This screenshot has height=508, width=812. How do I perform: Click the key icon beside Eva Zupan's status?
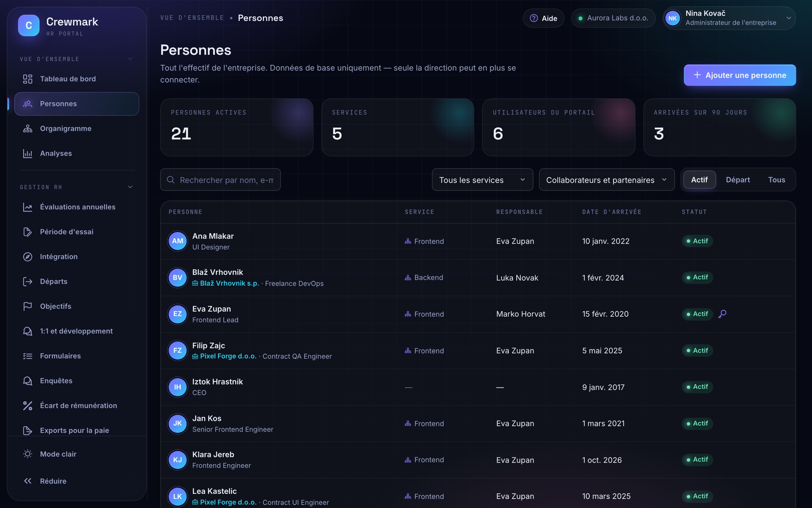click(722, 314)
